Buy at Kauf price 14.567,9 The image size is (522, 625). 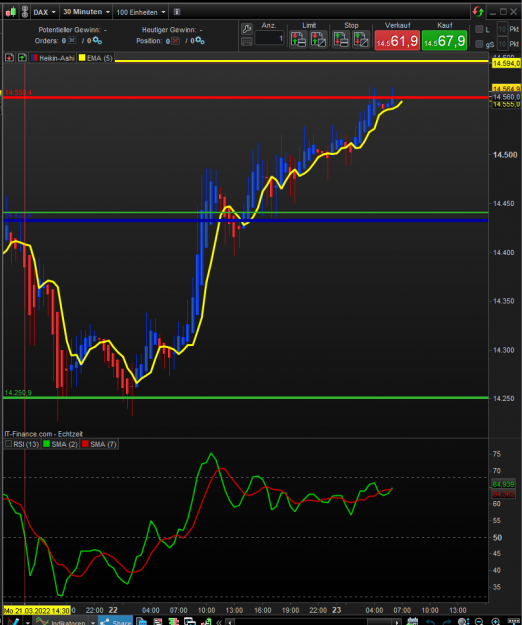point(444,40)
